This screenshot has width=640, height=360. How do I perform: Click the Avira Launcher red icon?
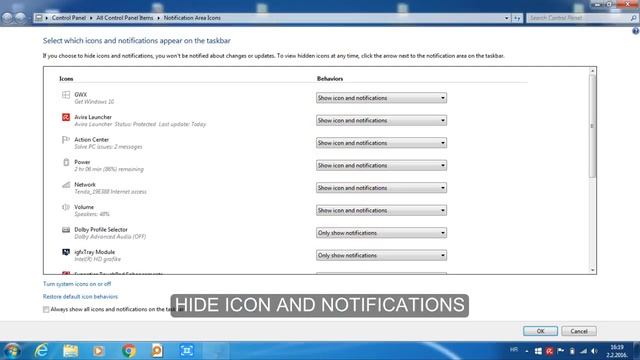click(66, 117)
